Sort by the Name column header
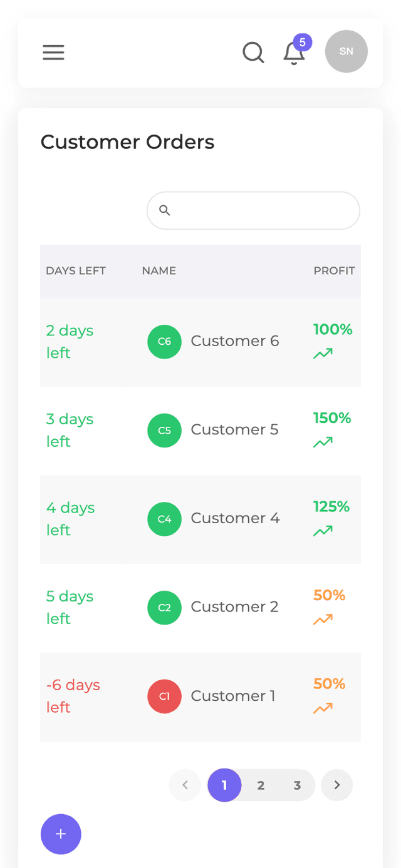Viewport: 401px width, 868px height. click(x=159, y=271)
